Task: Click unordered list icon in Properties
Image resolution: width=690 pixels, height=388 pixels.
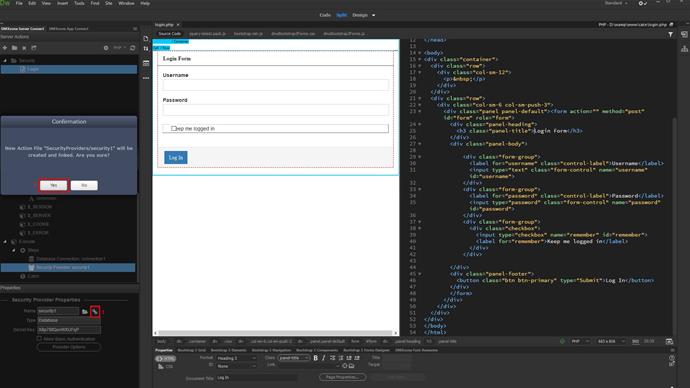Action: pyautogui.click(x=332, y=358)
